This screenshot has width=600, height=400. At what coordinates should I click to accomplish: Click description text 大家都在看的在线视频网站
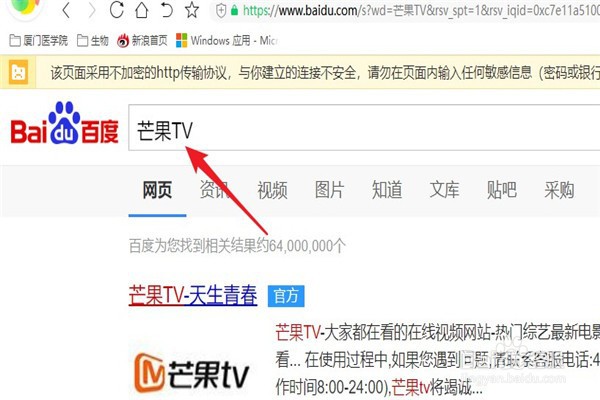408,331
